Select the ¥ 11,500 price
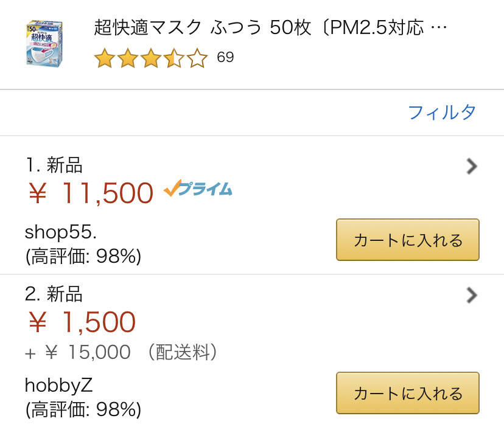This screenshot has width=504, height=441. coord(91,193)
